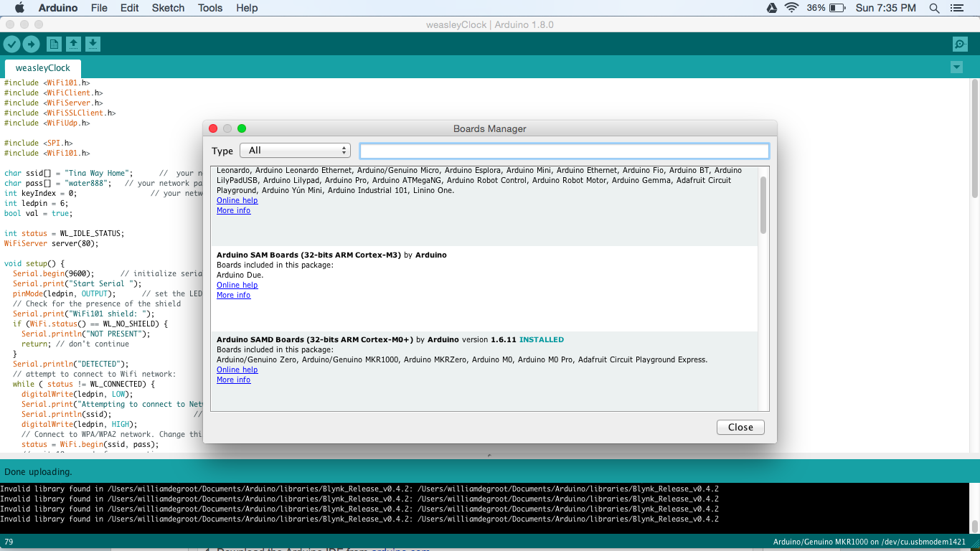Open the Type filter dropdown

pos(295,151)
